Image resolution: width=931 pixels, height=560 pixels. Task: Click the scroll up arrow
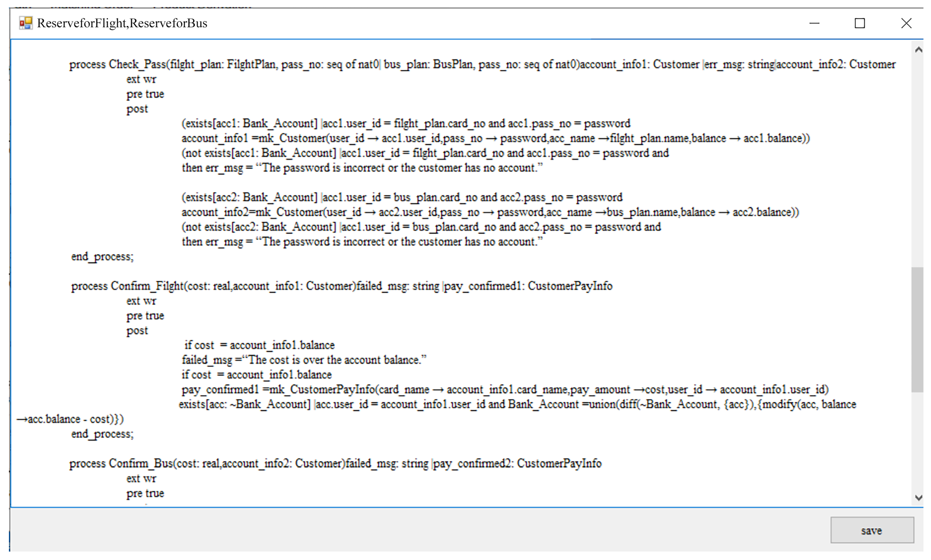(x=918, y=49)
